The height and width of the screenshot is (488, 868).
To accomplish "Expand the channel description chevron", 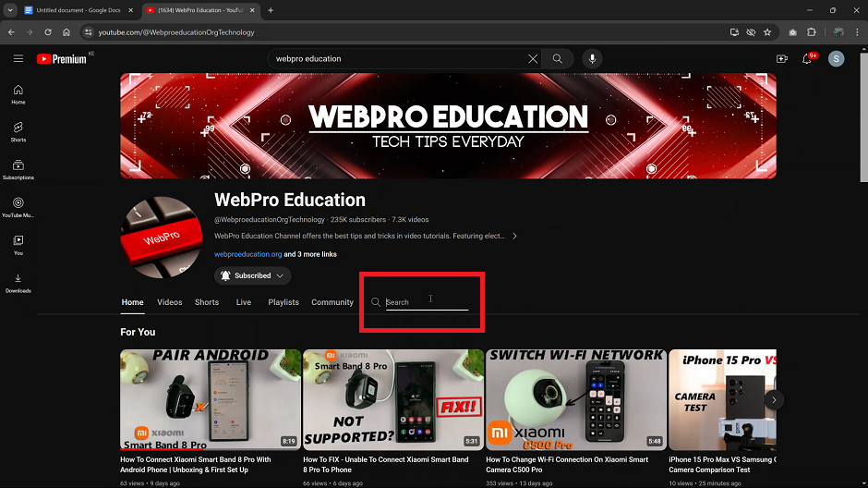I will point(515,236).
